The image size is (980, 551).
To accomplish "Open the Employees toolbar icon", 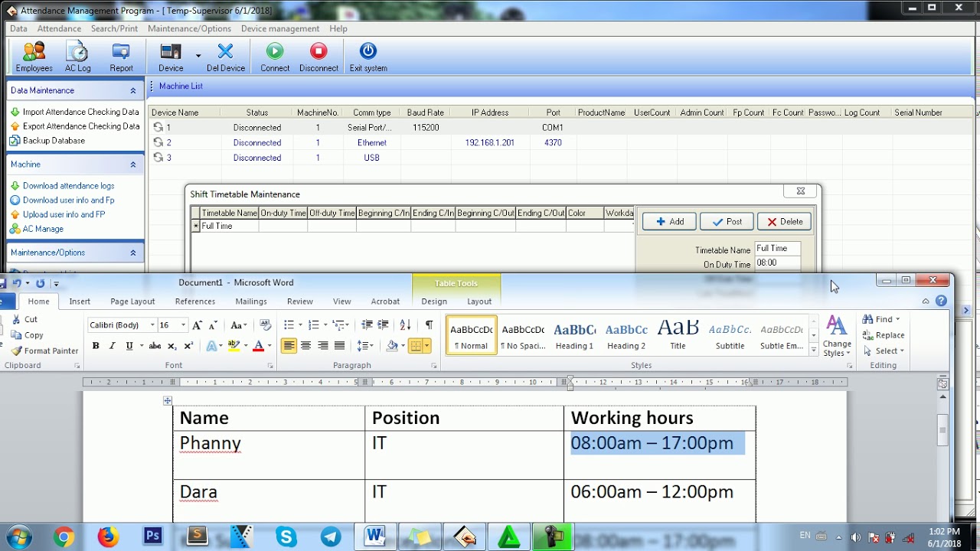I will 34,51.
